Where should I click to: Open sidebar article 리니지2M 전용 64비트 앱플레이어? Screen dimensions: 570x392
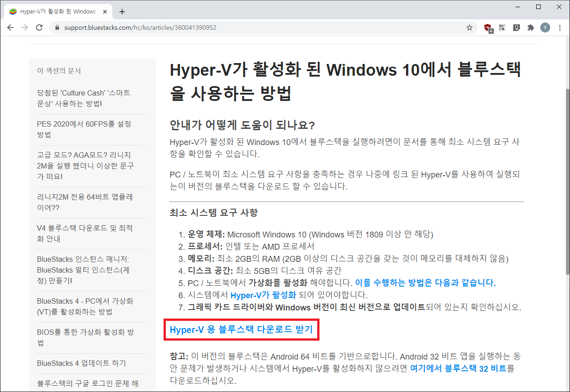tap(85, 202)
